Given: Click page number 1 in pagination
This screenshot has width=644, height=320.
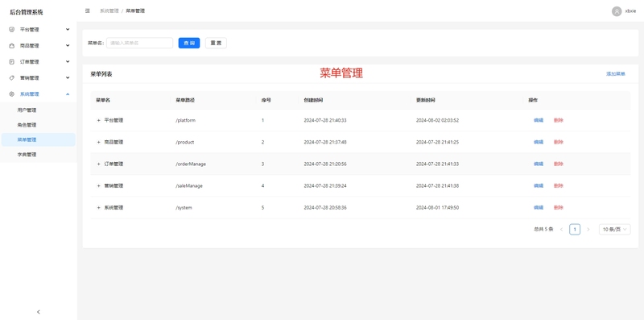Looking at the screenshot, I should (575, 230).
